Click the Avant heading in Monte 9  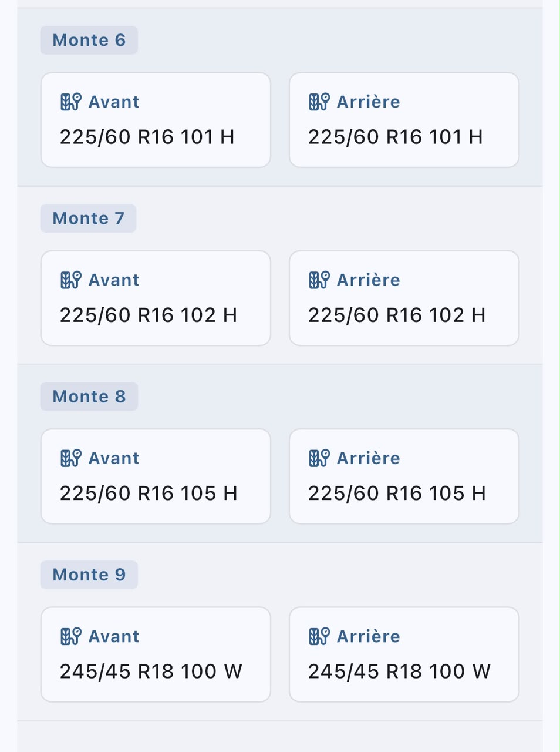click(x=114, y=636)
